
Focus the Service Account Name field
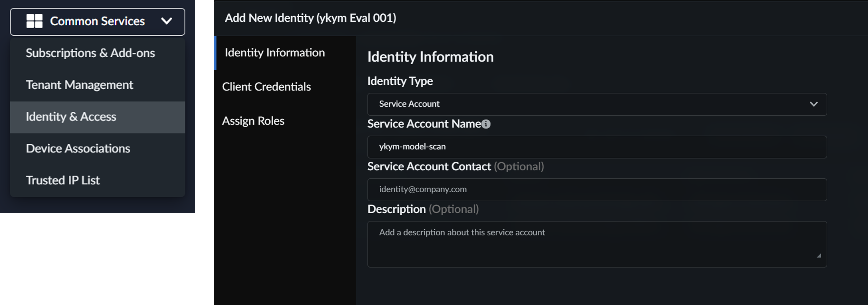tap(596, 147)
